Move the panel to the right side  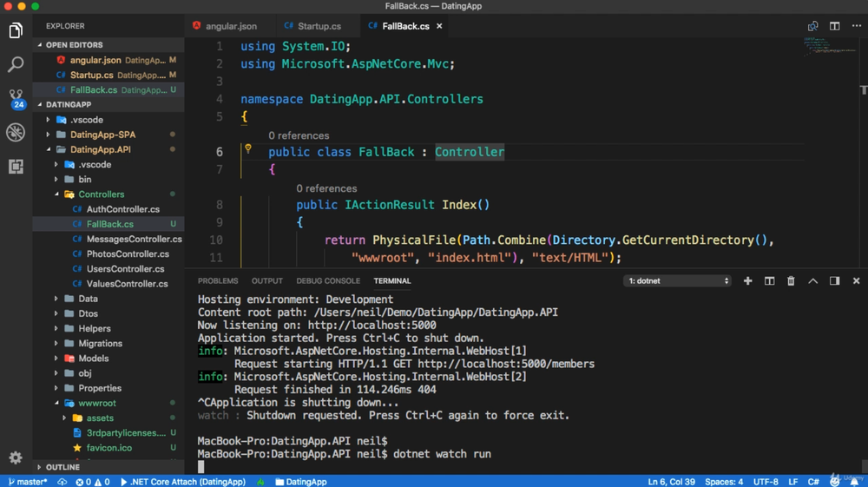point(834,281)
